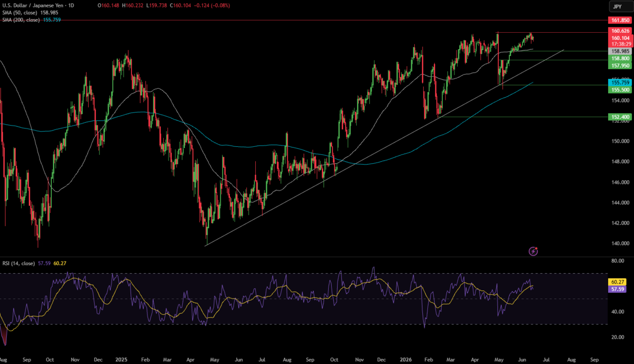Click the yellow 60.27 RSI axis label
634x364 pixels.
coord(618,283)
